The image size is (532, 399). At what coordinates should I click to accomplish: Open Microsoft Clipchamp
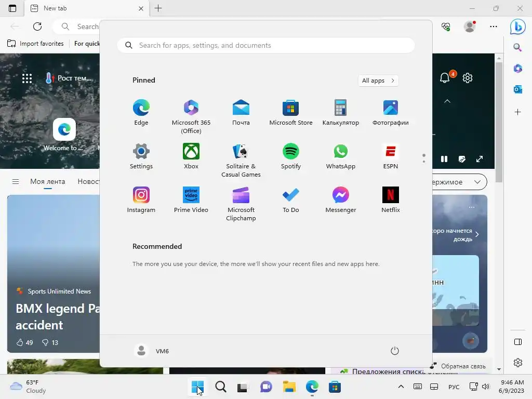(x=241, y=204)
